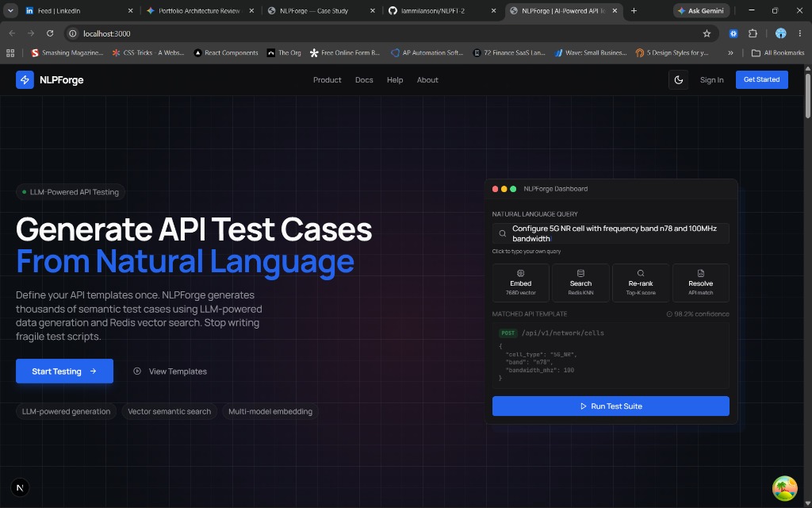Open the apps grid in bookmarks bar
This screenshot has height=508, width=812.
(x=10, y=53)
